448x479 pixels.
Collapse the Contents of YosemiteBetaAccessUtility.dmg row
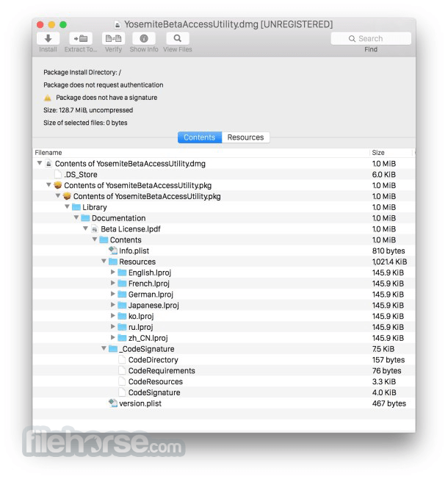click(40, 163)
